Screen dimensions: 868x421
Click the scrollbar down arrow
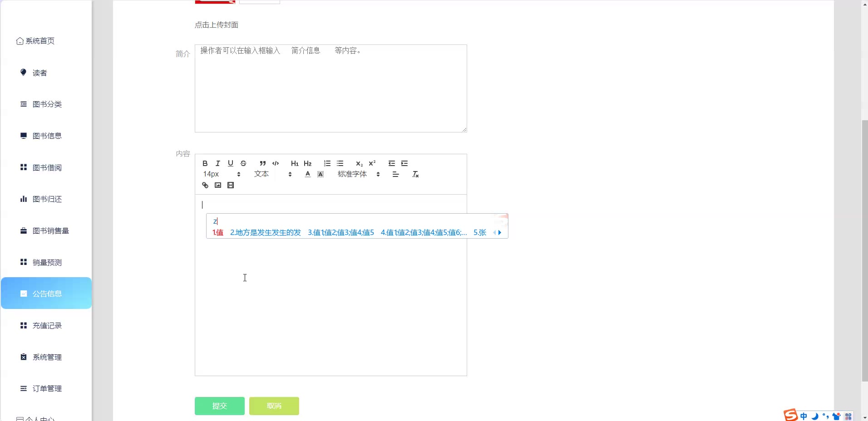tap(865, 417)
